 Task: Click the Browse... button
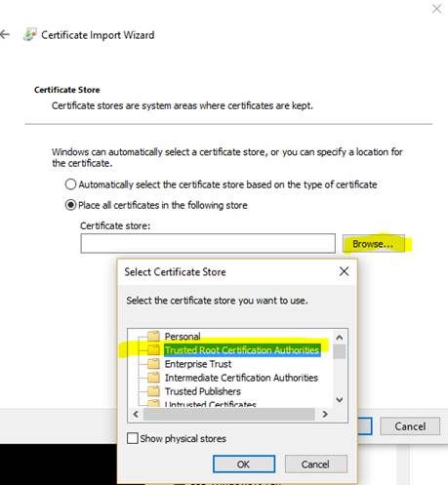374,244
